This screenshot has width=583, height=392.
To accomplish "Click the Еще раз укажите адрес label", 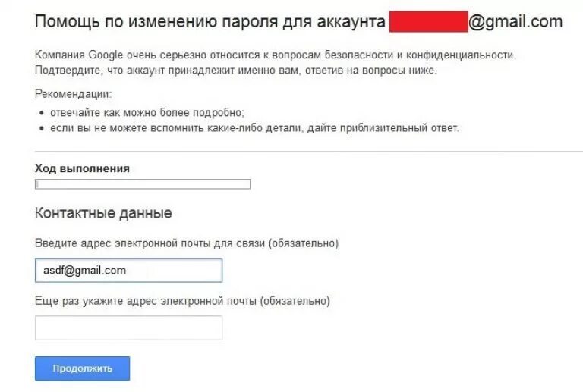I will 144,301.
